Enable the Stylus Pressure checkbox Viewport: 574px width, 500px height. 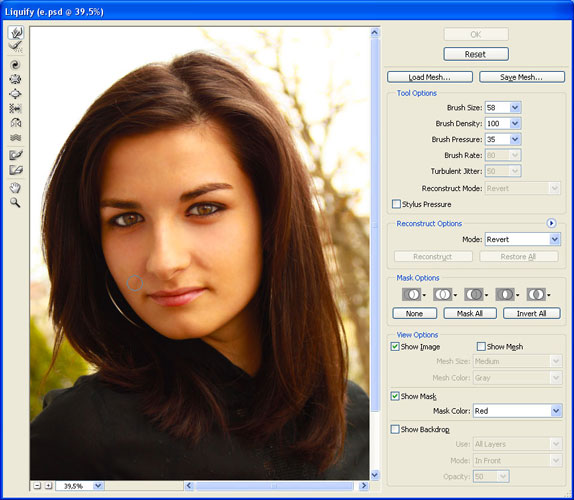(396, 204)
